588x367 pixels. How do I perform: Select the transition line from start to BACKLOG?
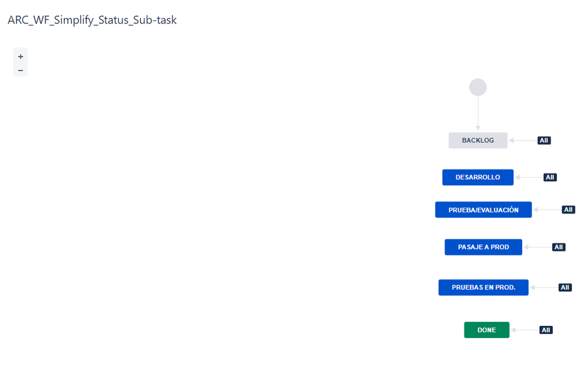(x=478, y=113)
